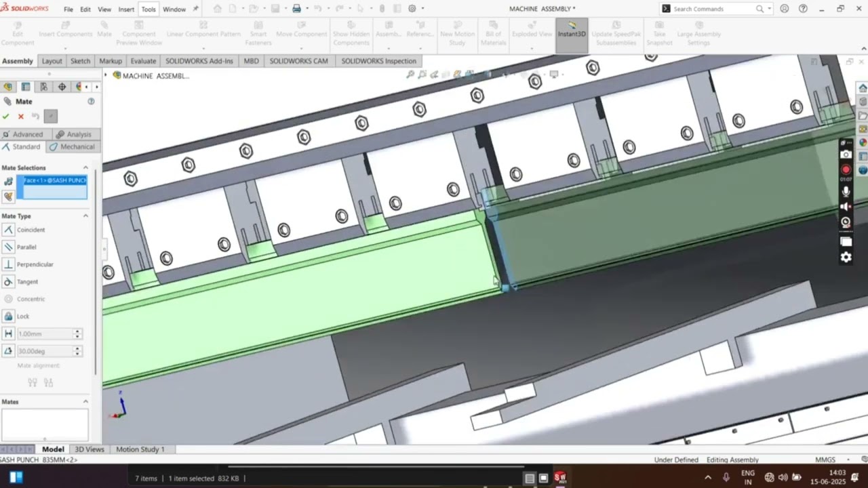Click the Options gear icon in toolbar
Image resolution: width=868 pixels, height=488 pixels.
point(412,9)
